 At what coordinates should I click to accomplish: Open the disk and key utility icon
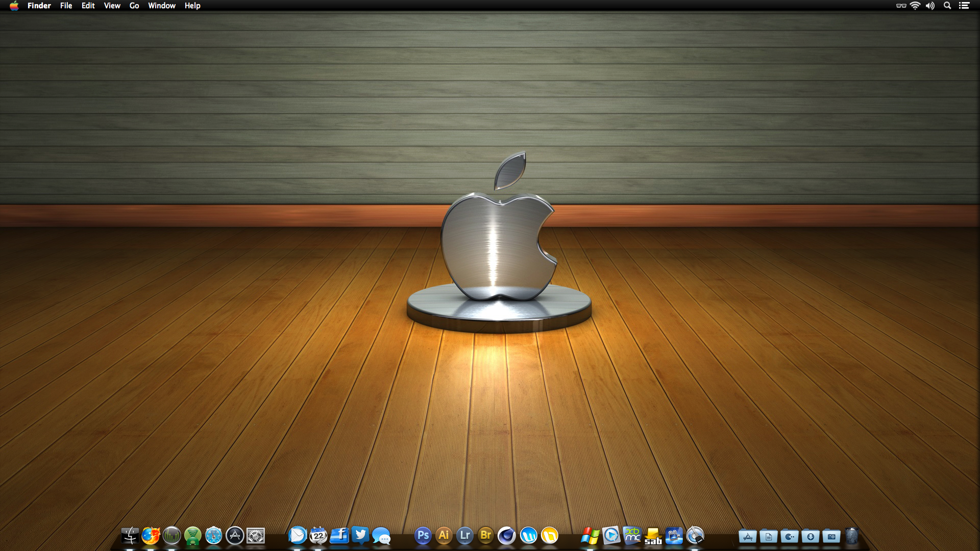click(x=695, y=536)
